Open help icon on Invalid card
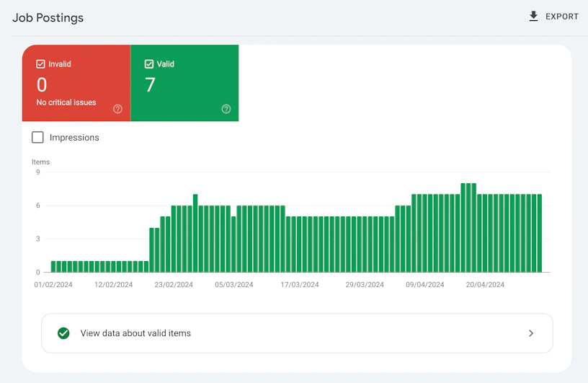588x383 pixels. (x=117, y=109)
